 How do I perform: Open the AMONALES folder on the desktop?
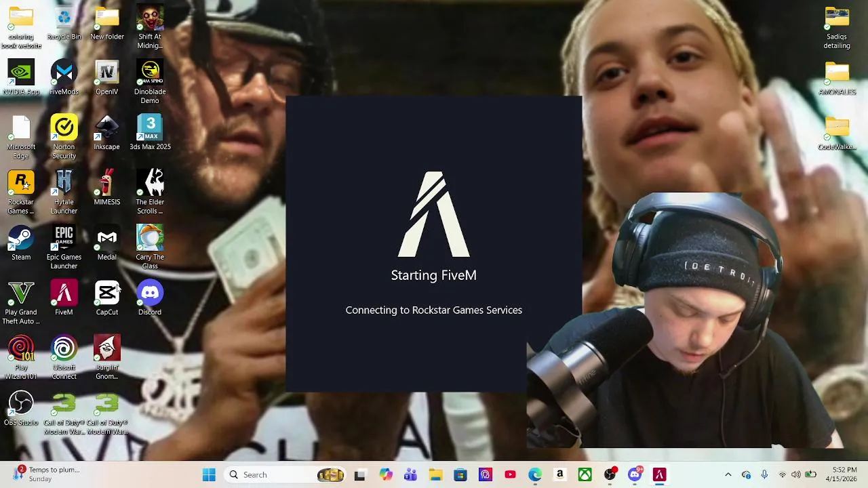tap(837, 79)
